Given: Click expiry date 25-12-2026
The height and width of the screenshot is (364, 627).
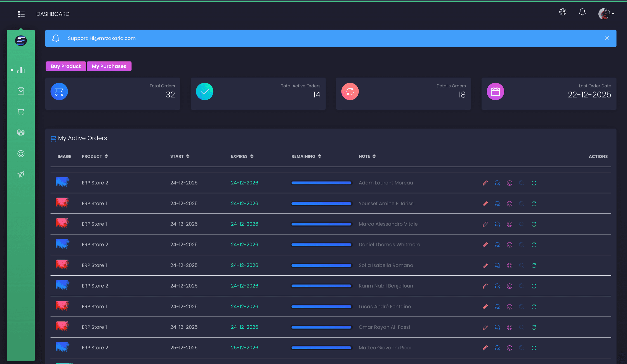Looking at the screenshot, I should click(x=245, y=348).
